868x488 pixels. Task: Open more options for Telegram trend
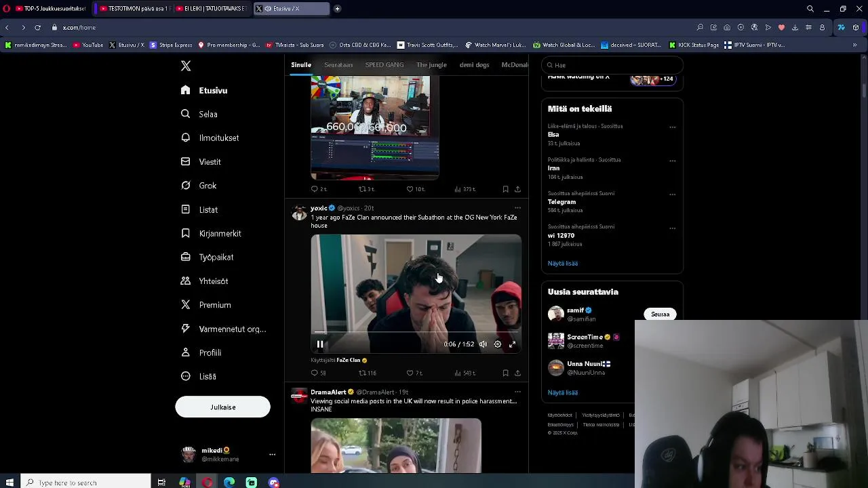click(x=672, y=195)
